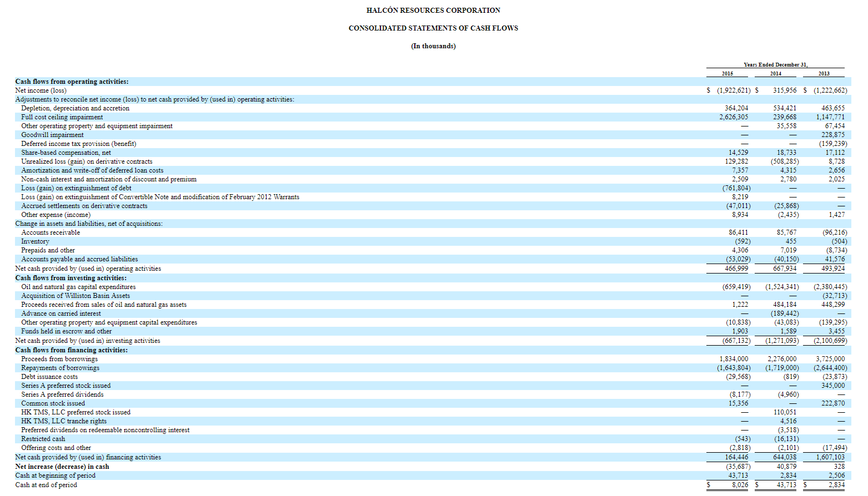This screenshot has width=868, height=496.
Task: Click "Funds held in escrow and other" label
Action: point(67,331)
